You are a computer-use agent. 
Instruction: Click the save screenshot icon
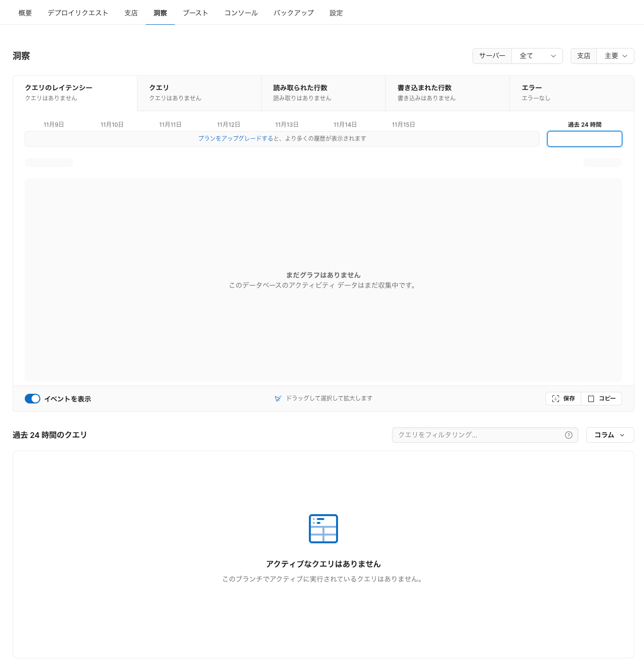click(x=556, y=399)
